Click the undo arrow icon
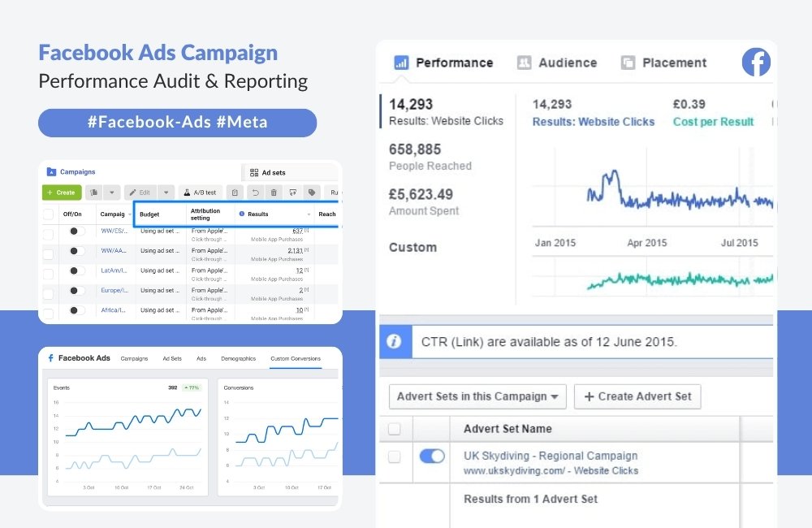 (255, 193)
